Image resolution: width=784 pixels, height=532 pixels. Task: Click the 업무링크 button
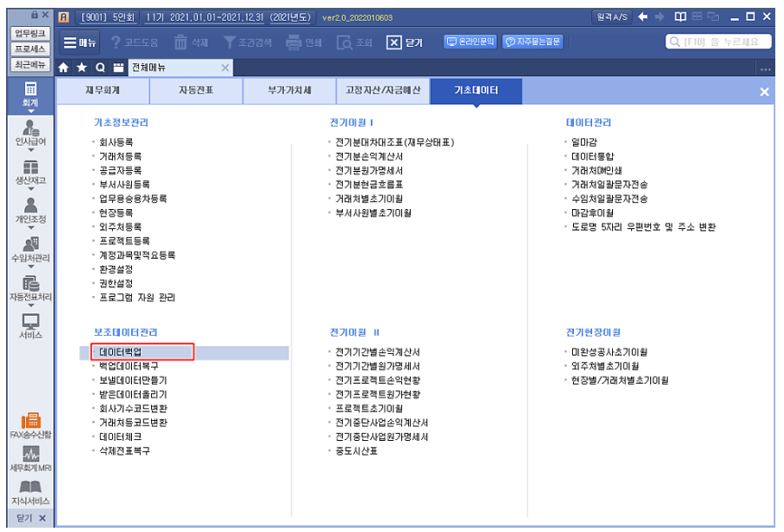click(30, 34)
